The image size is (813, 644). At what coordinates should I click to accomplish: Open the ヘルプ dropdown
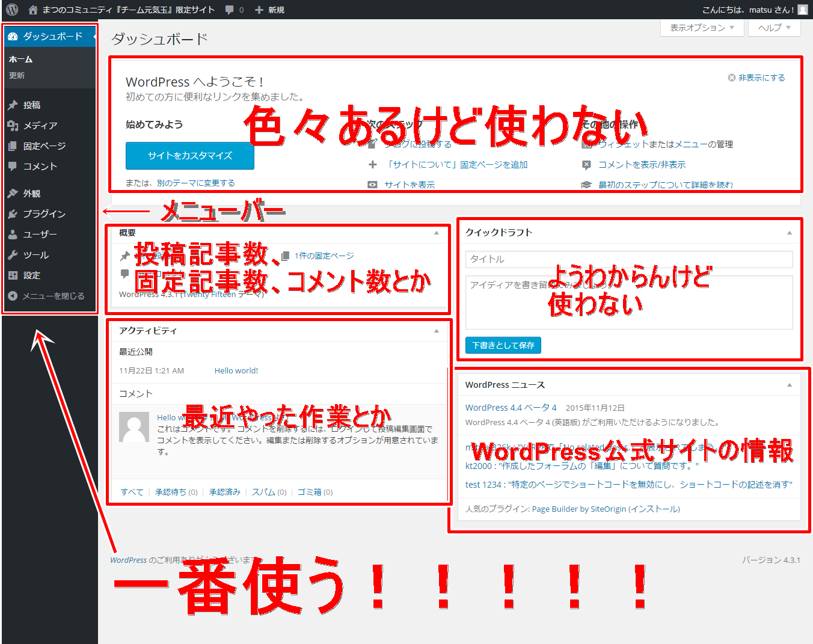775,28
